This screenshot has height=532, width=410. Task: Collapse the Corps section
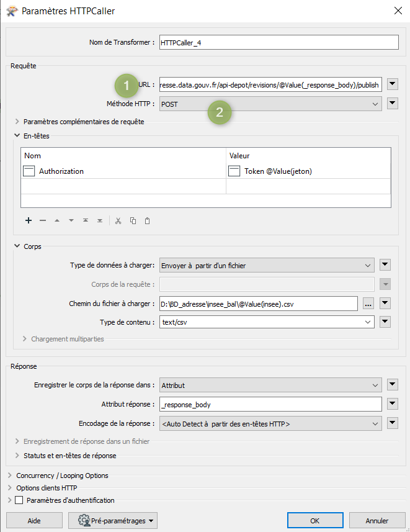[x=17, y=246]
